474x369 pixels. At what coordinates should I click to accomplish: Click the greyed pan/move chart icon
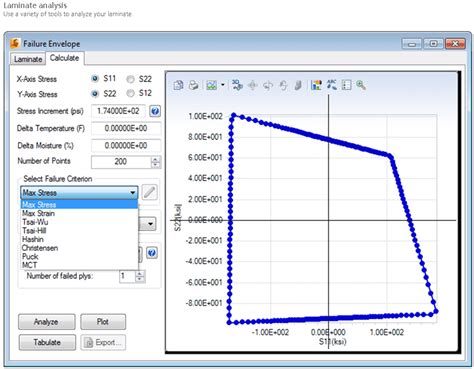pyautogui.click(x=253, y=85)
